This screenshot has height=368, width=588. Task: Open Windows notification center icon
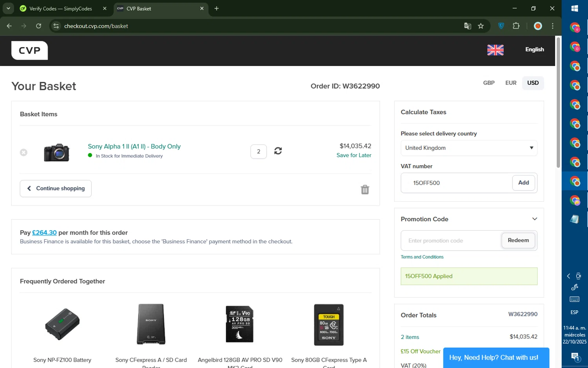pyautogui.click(x=575, y=357)
